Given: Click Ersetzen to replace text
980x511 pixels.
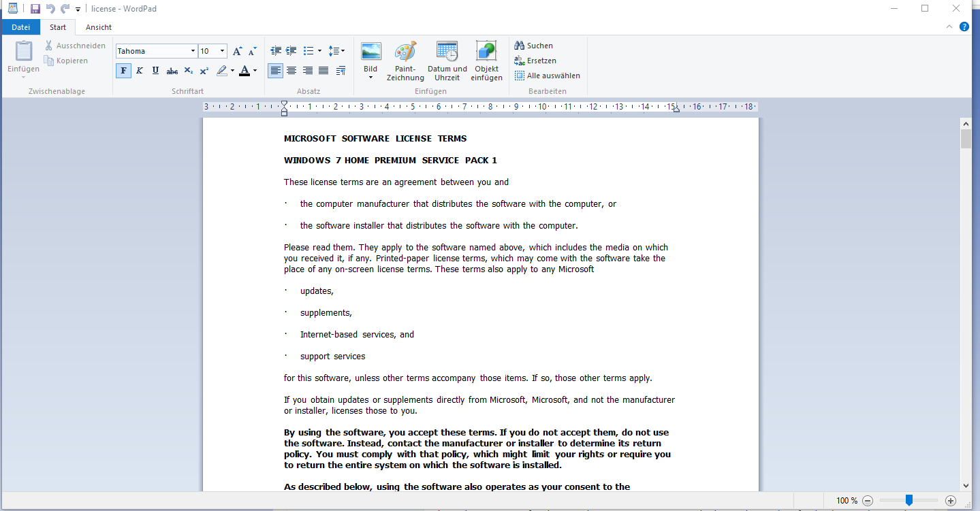Looking at the screenshot, I should (535, 61).
